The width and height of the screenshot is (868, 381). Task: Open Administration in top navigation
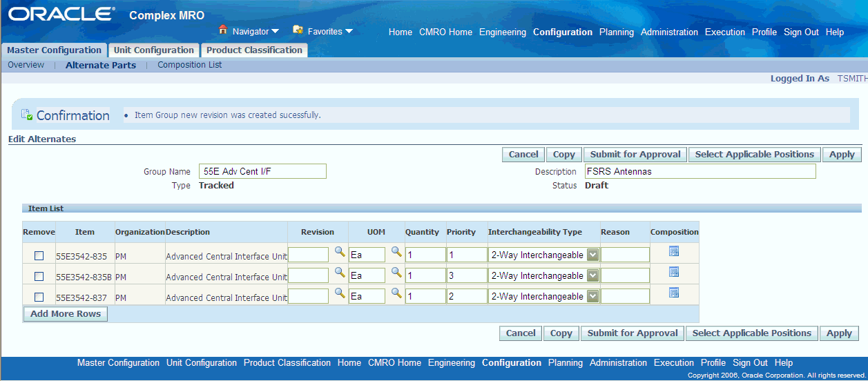[x=670, y=32]
